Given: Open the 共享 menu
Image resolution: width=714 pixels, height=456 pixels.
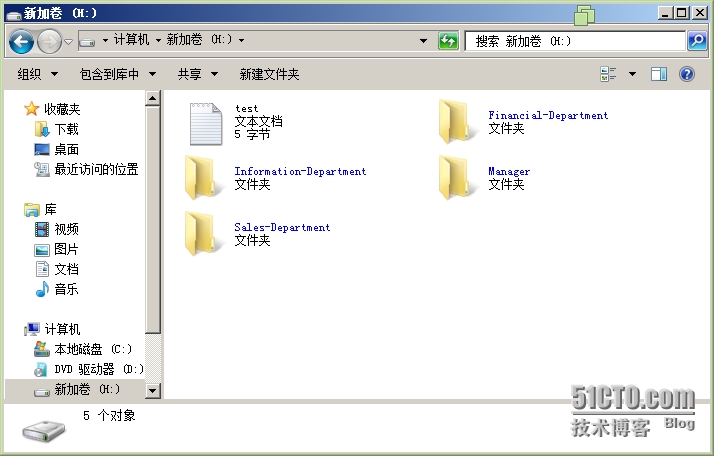Looking at the screenshot, I should click(196, 74).
